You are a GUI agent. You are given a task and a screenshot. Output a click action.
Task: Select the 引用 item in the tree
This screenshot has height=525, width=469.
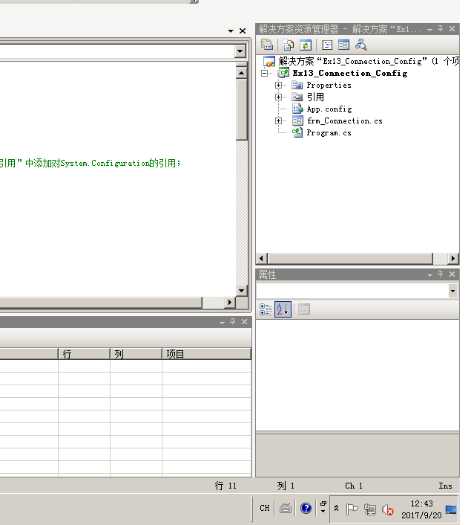coord(315,97)
